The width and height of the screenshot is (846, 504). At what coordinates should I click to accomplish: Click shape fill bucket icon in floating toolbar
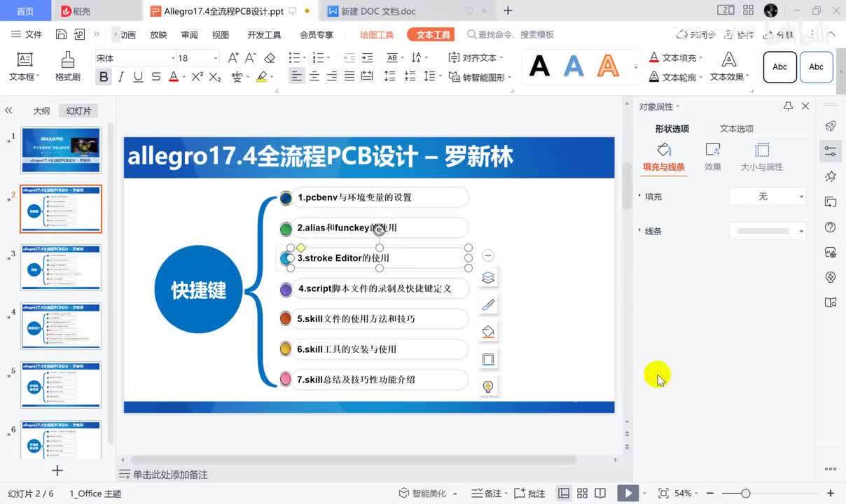489,332
